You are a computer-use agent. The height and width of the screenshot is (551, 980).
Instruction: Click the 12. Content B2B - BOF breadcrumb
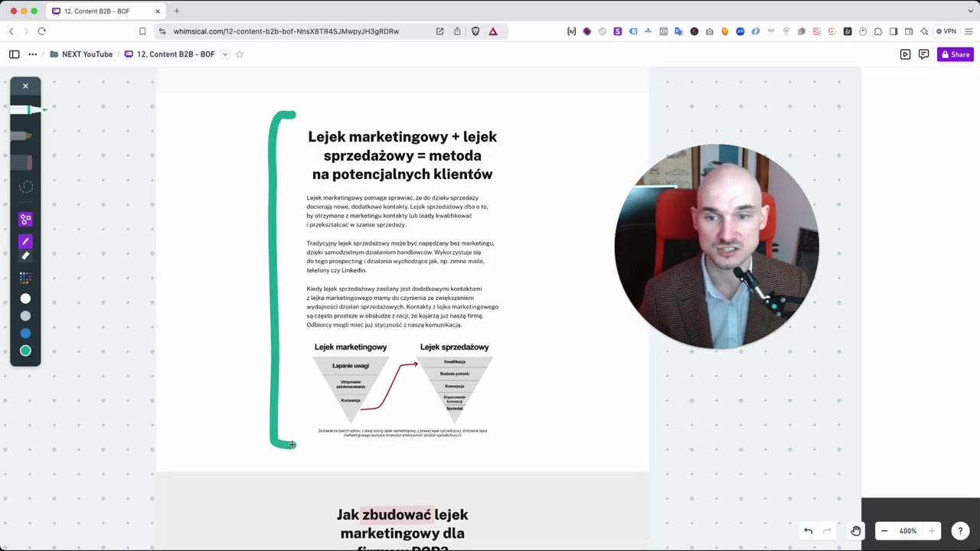tap(169, 54)
